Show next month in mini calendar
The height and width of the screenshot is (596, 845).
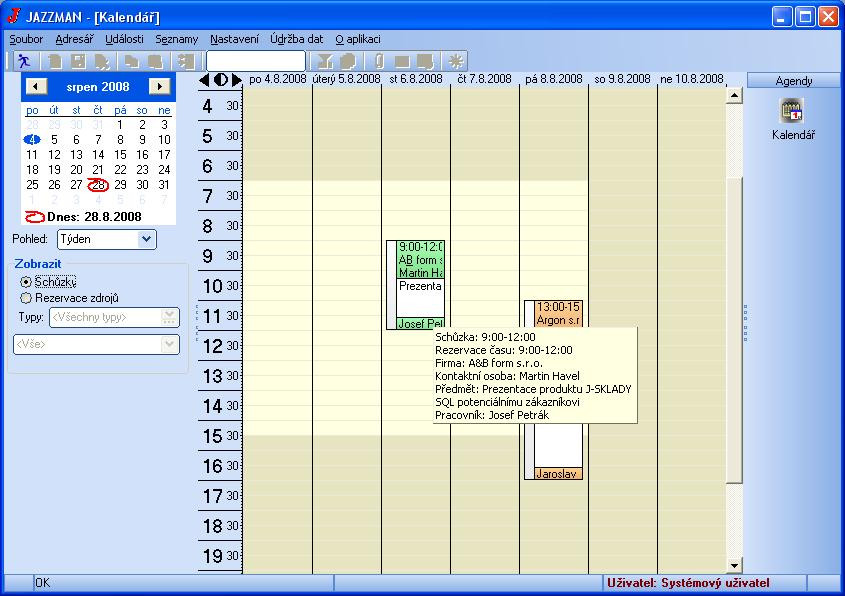pyautogui.click(x=160, y=86)
